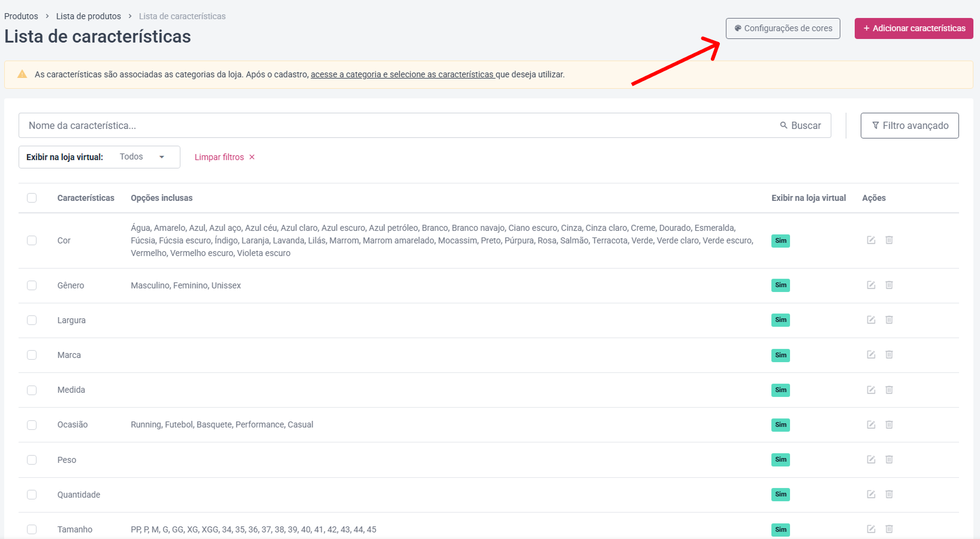Image resolution: width=980 pixels, height=539 pixels.
Task: Click the Opções inclusas column header
Action: 162,198
